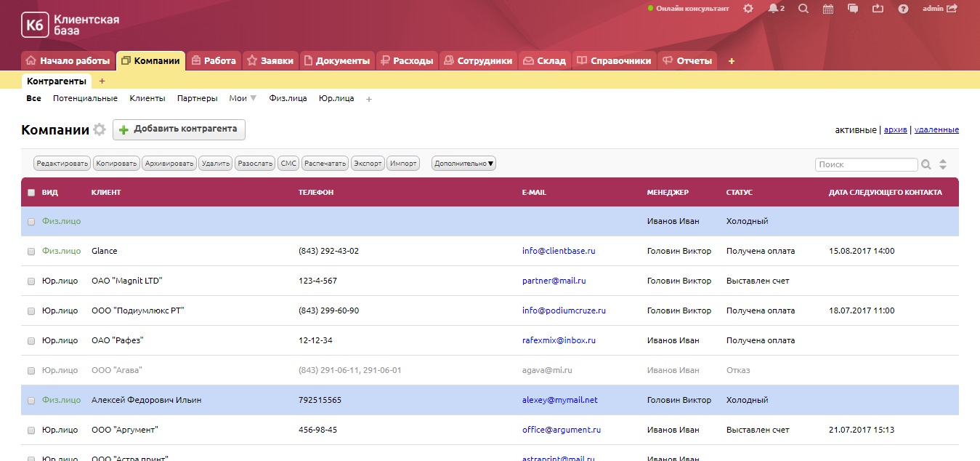
Task: Click the Экспорт toolbar button
Action: (x=368, y=164)
